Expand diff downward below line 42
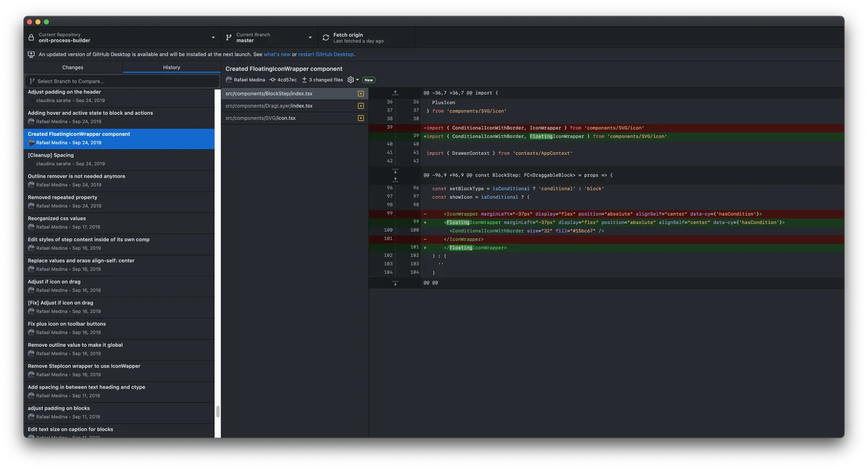The image size is (868, 469). click(395, 171)
